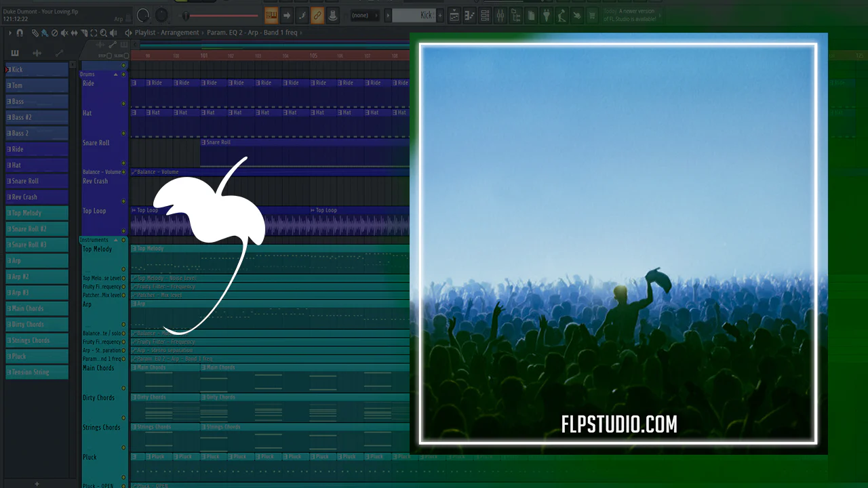868x488 pixels.
Task: Select the playlist paint brush tool
Action: (45, 33)
